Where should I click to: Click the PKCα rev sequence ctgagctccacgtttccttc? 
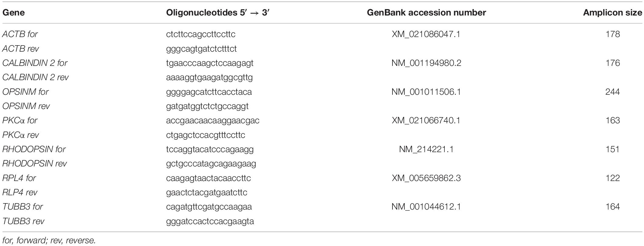click(x=206, y=135)
